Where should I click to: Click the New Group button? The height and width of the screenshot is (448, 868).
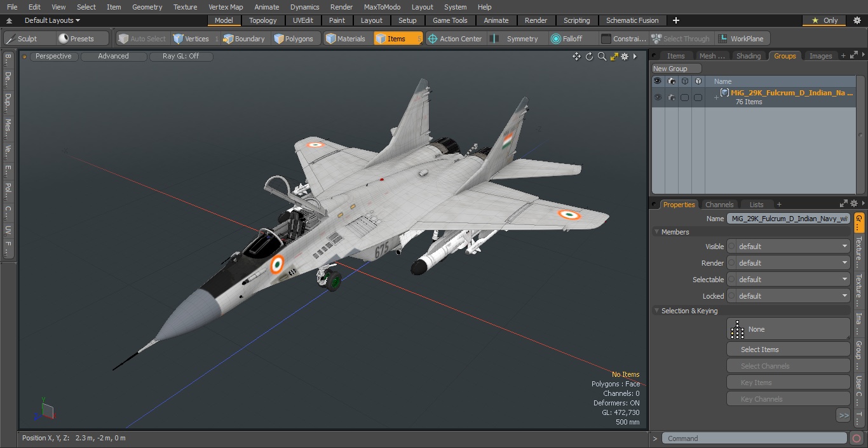click(x=676, y=69)
